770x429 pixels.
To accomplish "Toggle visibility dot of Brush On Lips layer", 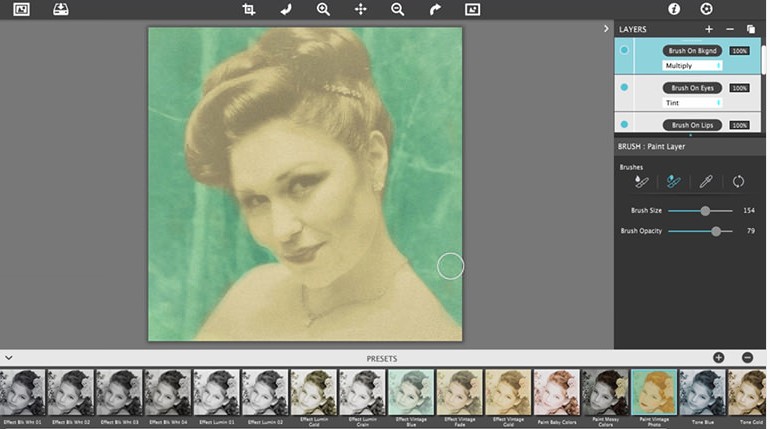I will point(625,124).
